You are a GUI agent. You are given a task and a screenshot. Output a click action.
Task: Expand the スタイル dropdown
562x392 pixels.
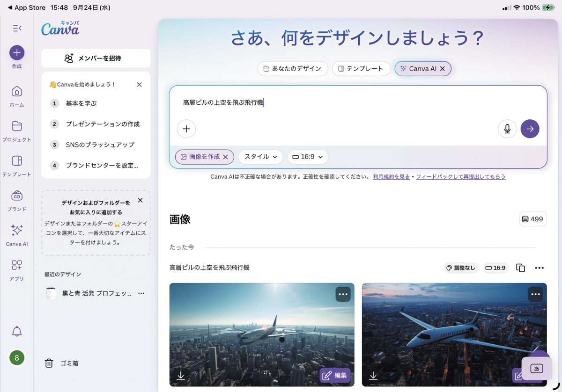pyautogui.click(x=260, y=157)
